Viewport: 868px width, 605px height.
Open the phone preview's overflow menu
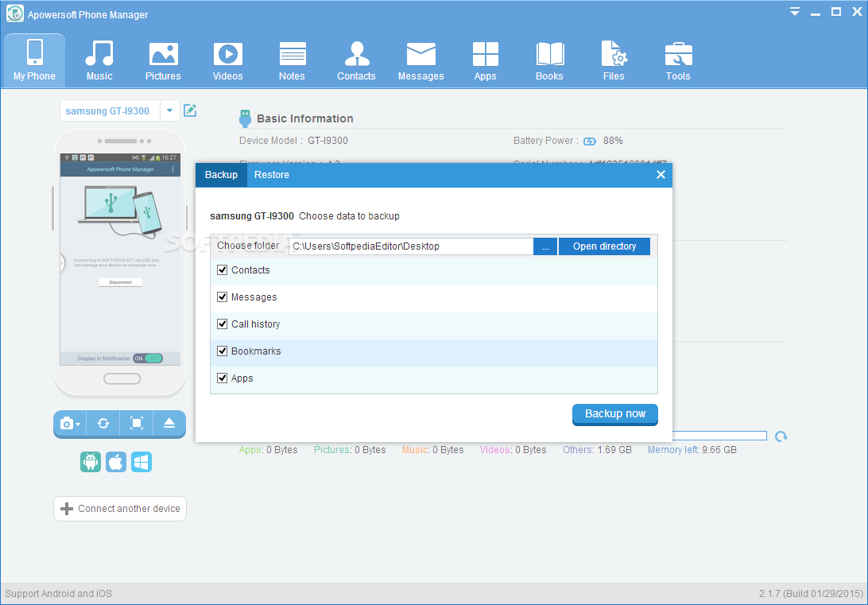tap(173, 169)
